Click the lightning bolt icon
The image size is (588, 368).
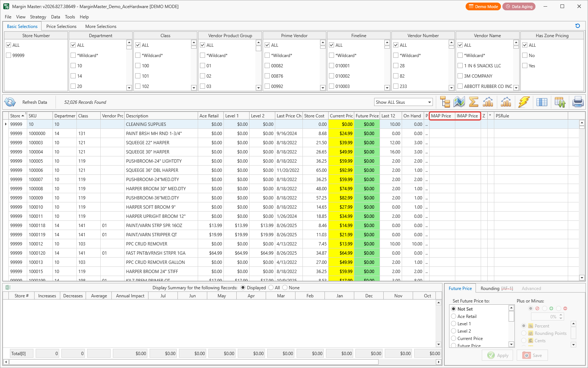(x=524, y=102)
